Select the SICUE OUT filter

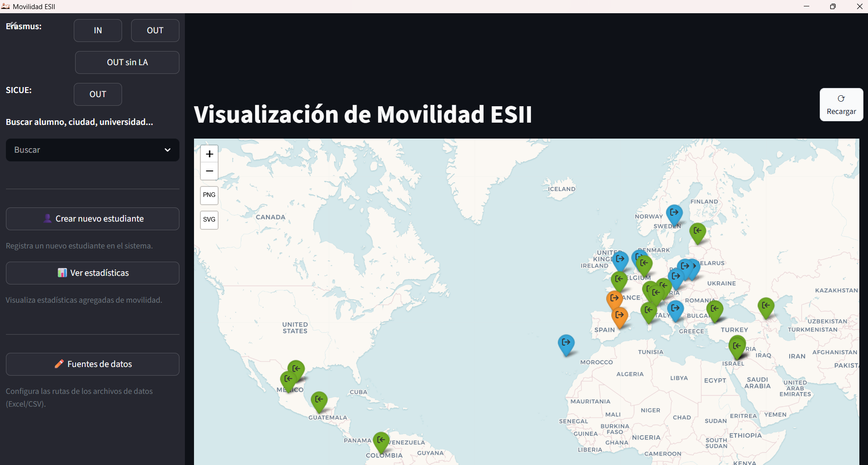(98, 94)
